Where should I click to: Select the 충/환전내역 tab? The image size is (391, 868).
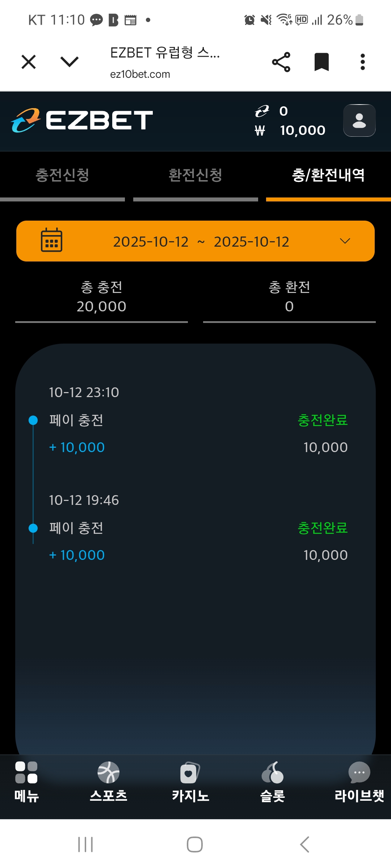click(328, 175)
